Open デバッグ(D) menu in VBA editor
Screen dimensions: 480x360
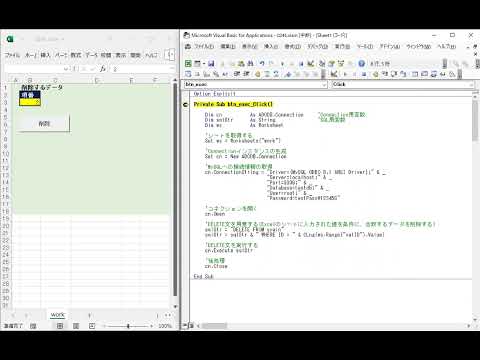[317, 46]
